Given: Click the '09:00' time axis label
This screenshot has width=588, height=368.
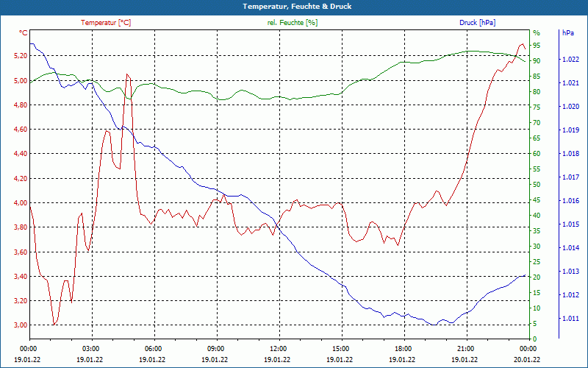Looking at the screenshot, I should click(215, 349).
